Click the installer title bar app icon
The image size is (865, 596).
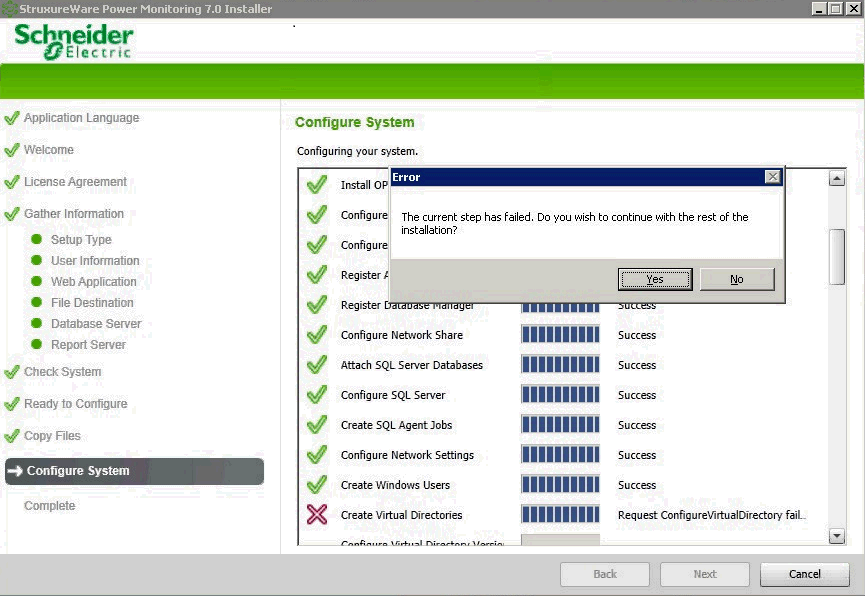9,8
